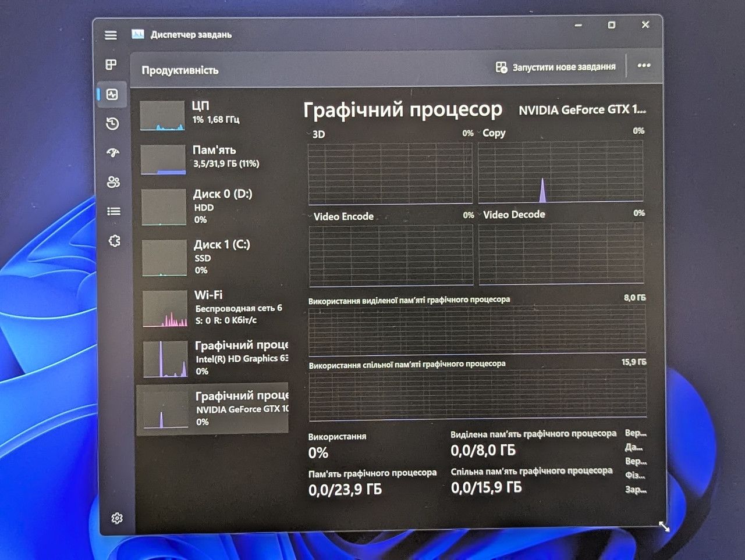This screenshot has height=560, width=745.
Task: Click the Беспроводная сеть 6 label
Action: [239, 308]
